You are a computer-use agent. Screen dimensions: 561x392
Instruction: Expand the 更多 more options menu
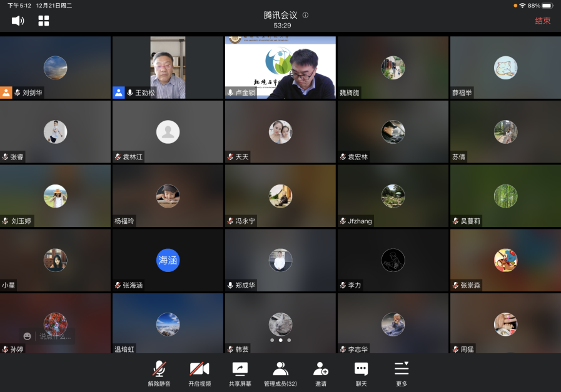click(402, 373)
